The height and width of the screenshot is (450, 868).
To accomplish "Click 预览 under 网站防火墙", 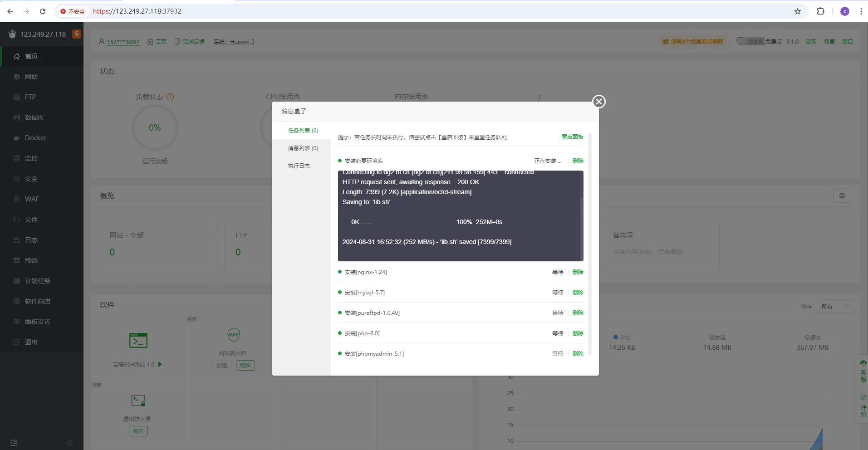I will (x=222, y=366).
